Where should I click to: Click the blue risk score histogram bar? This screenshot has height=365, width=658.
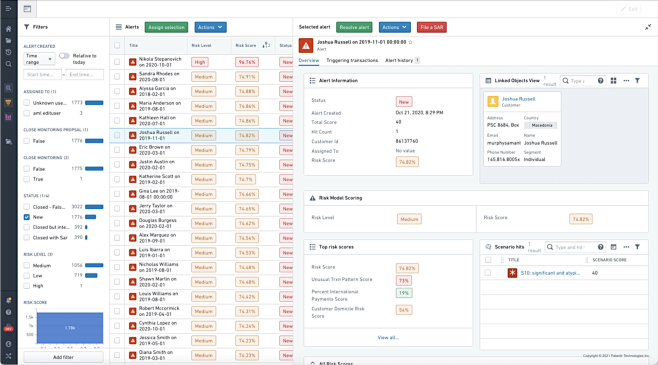(x=70, y=328)
